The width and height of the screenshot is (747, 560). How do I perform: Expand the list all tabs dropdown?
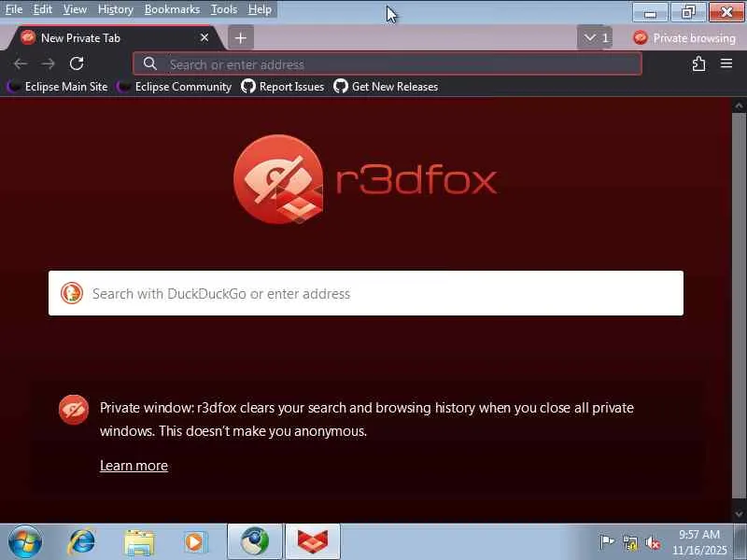[595, 37]
